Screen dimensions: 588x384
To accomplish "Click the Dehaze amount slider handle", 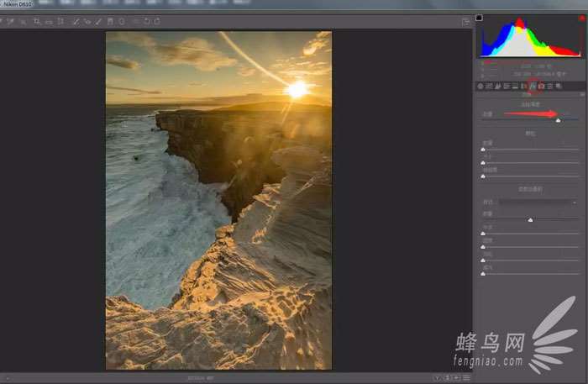I will click(x=558, y=120).
